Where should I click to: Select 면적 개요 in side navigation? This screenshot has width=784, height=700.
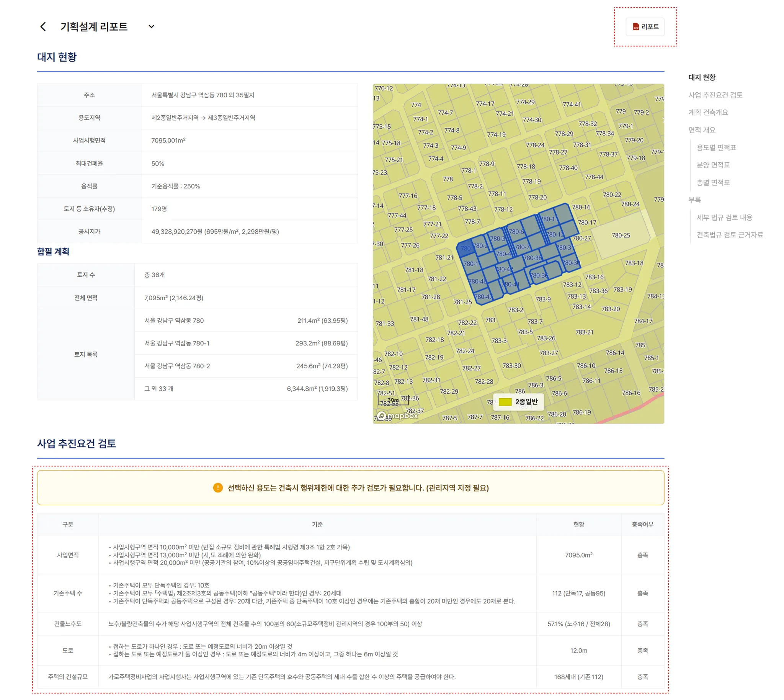[x=702, y=130]
